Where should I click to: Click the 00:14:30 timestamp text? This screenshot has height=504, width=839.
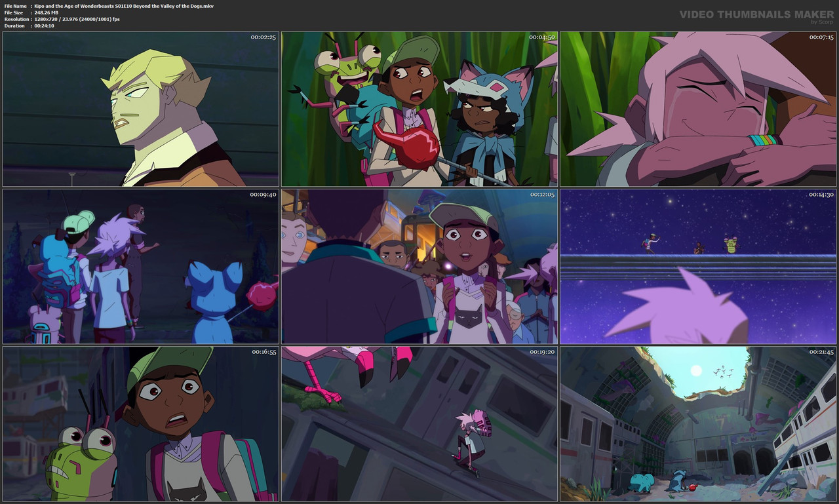(x=821, y=195)
